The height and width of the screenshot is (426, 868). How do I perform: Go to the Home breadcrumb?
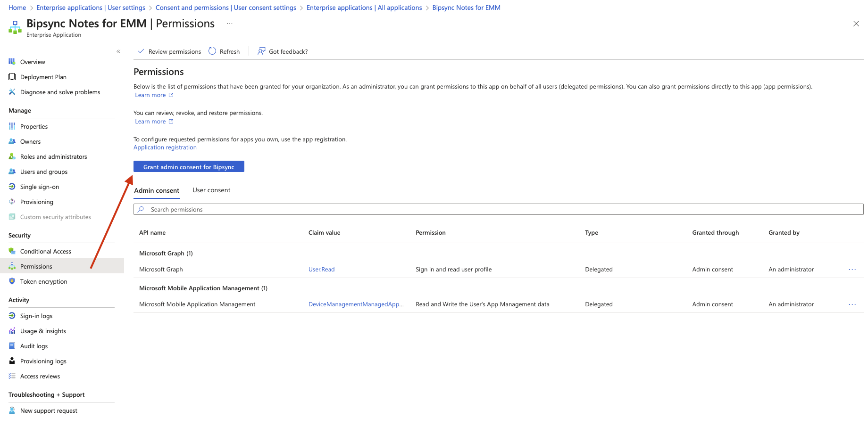point(17,8)
